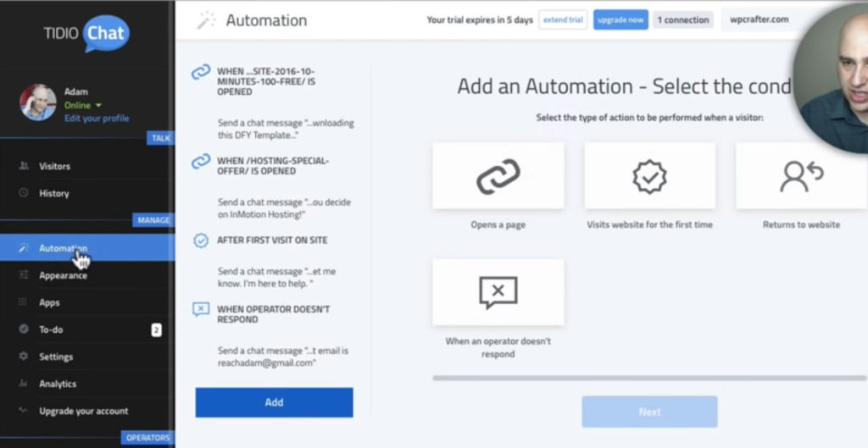This screenshot has width=868, height=448.
Task: Open the InMotion Hosting chat message
Action: [284, 208]
